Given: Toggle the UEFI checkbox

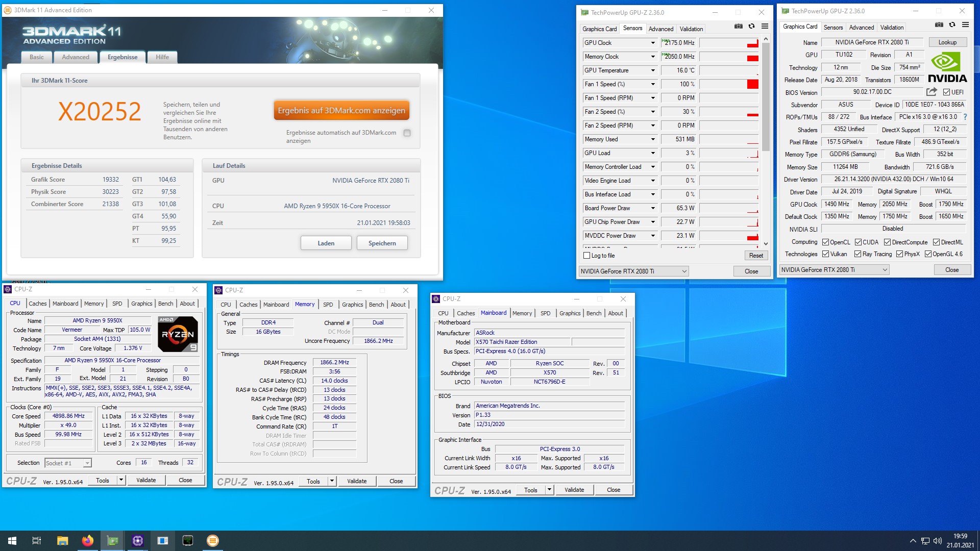Looking at the screenshot, I should point(946,92).
